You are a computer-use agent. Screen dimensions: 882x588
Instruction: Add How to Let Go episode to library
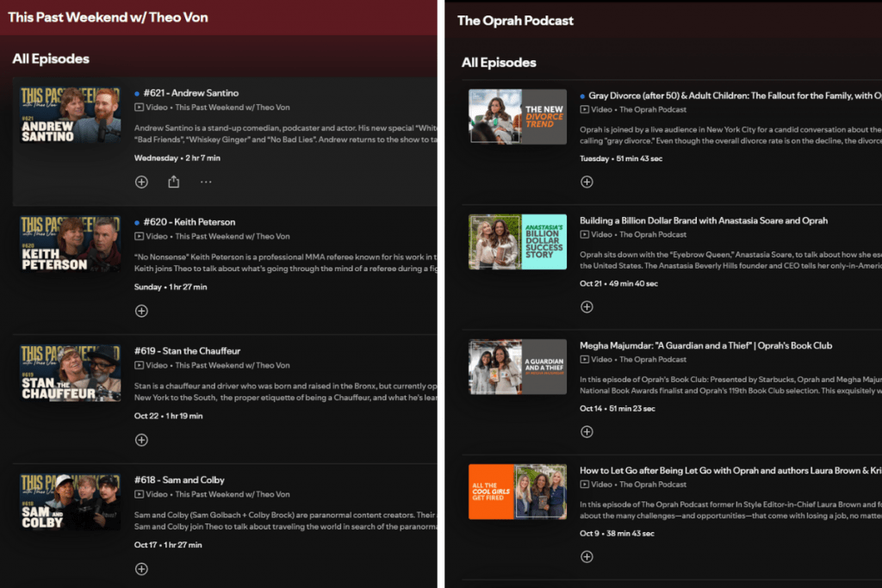click(587, 556)
